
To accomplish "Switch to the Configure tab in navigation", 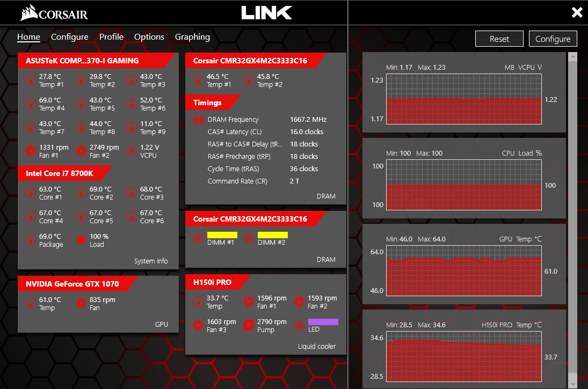I will 70,37.
